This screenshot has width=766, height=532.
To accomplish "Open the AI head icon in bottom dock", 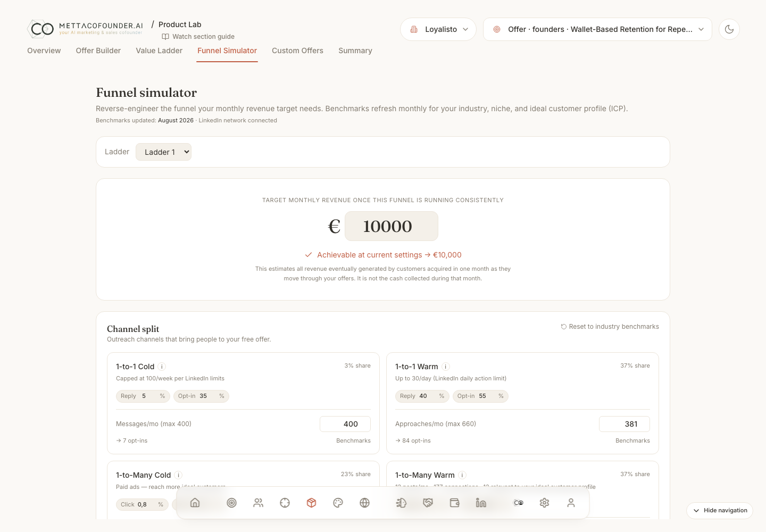I will click(x=401, y=503).
